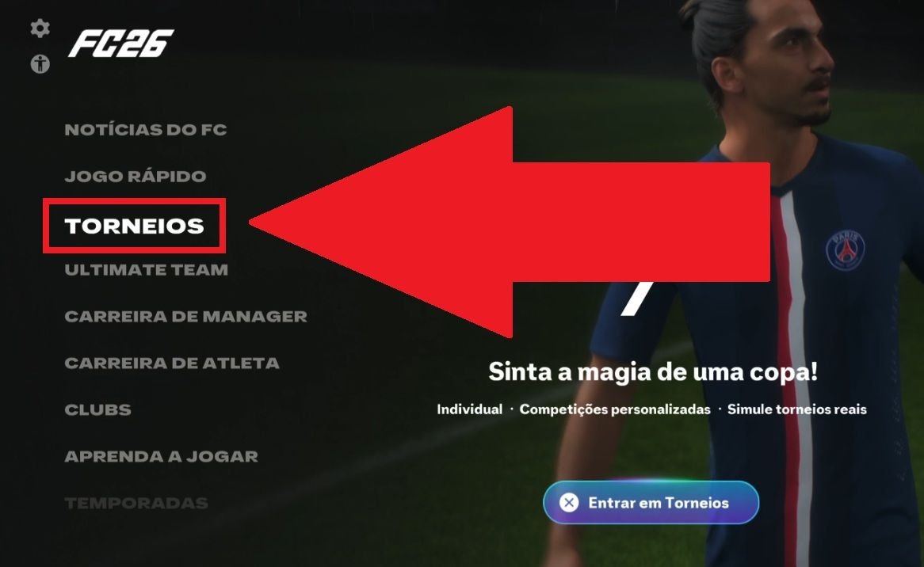This screenshot has width=924, height=567.
Task: Open Jogo Rápido from the menu
Action: (x=136, y=176)
